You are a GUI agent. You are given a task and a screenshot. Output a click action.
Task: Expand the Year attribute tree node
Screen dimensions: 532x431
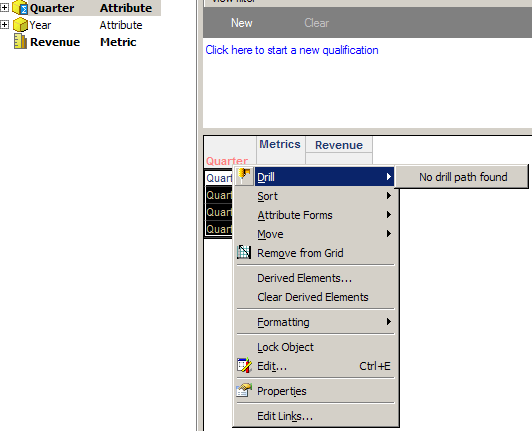pyautogui.click(x=4, y=25)
